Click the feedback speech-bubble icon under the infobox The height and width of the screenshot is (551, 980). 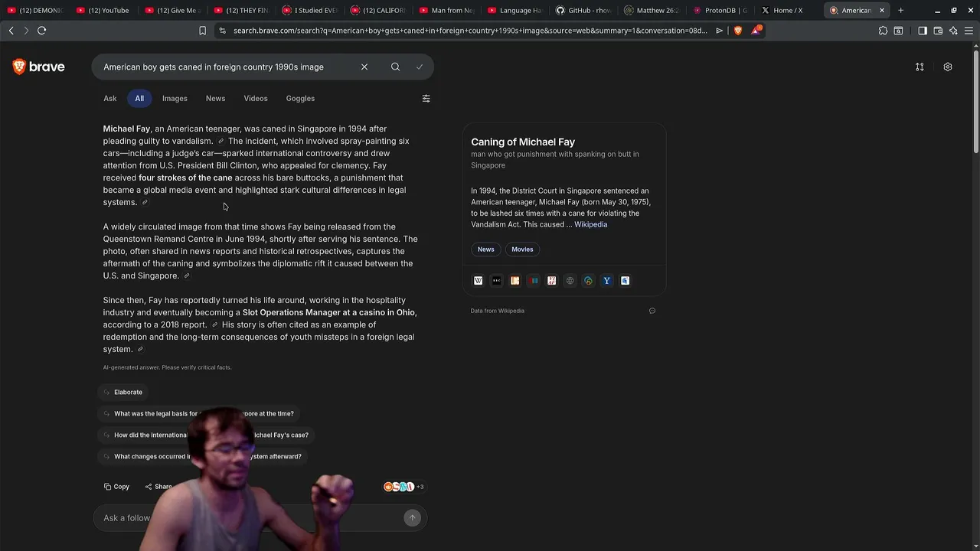(x=652, y=311)
